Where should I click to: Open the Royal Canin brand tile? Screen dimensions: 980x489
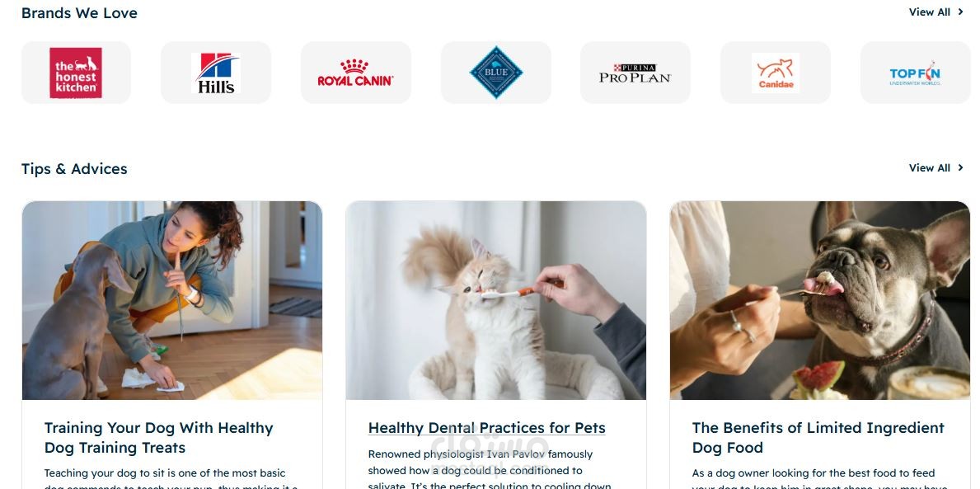(x=355, y=73)
